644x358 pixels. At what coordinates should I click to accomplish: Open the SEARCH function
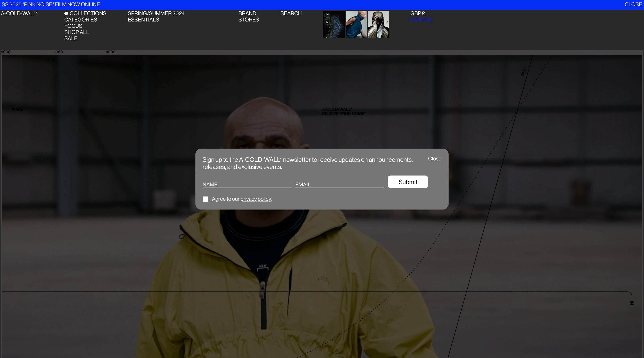[x=291, y=13]
